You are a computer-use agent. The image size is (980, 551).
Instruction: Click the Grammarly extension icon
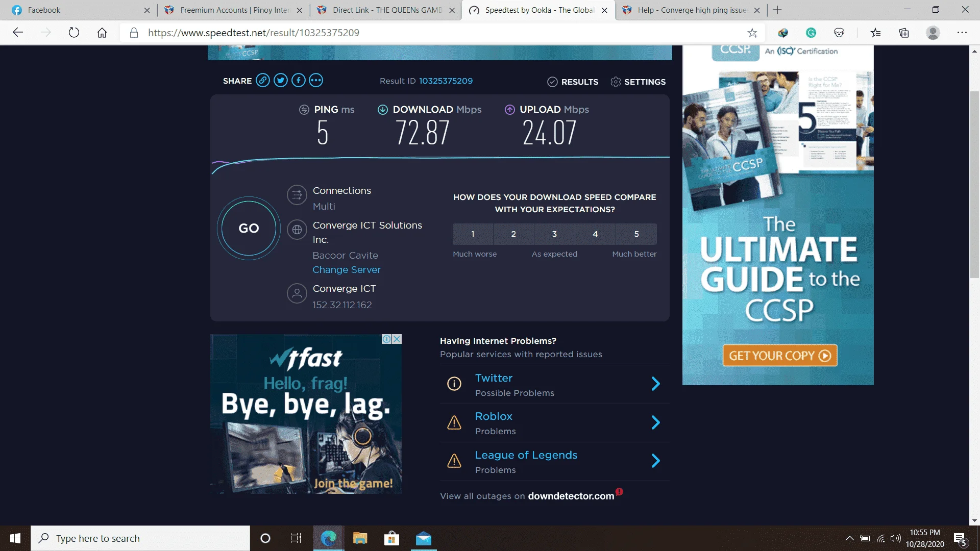pos(811,33)
